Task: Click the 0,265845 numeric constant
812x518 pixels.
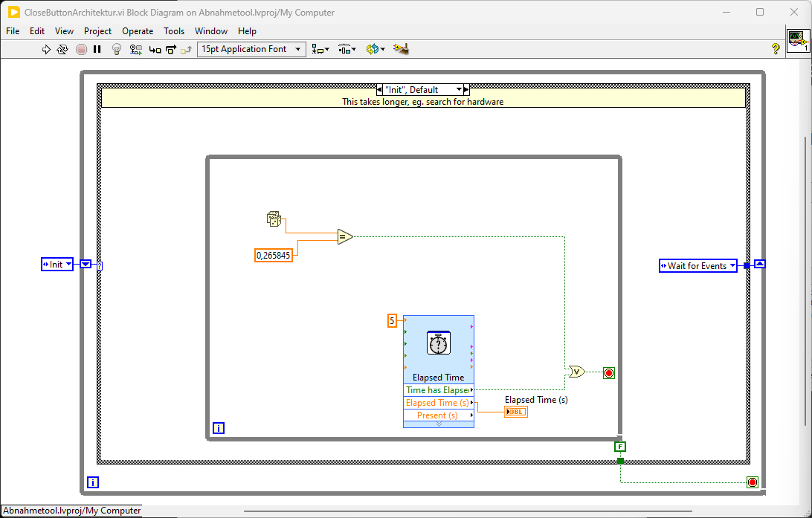Action: 274,255
